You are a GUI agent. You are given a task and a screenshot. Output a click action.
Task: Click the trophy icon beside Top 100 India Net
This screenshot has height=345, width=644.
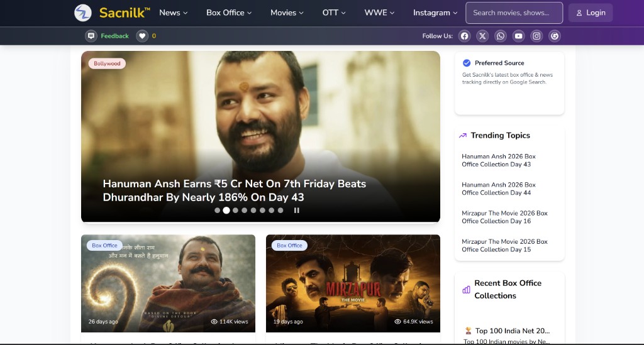click(x=468, y=331)
